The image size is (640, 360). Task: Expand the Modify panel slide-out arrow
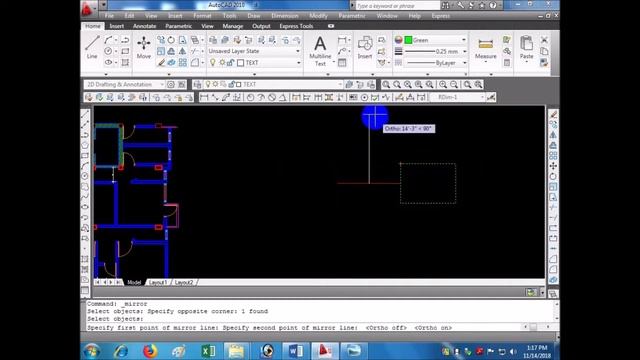click(169, 74)
